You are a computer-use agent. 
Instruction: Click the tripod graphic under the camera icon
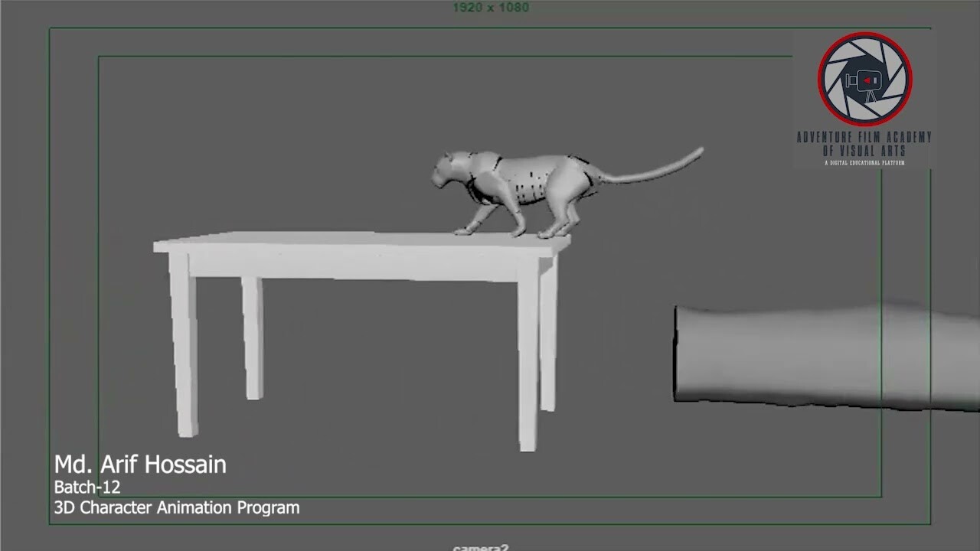871,95
